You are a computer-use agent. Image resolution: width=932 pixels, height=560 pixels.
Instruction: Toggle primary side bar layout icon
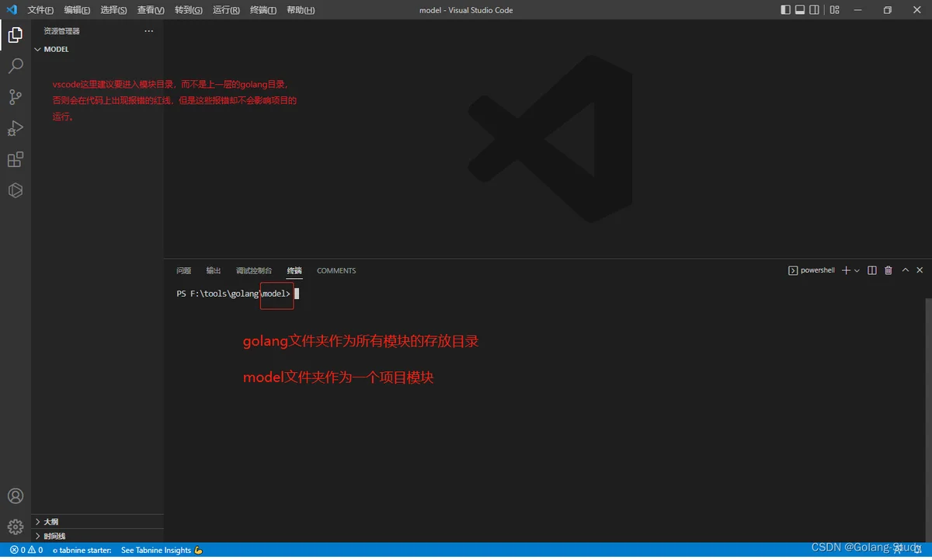pyautogui.click(x=786, y=10)
